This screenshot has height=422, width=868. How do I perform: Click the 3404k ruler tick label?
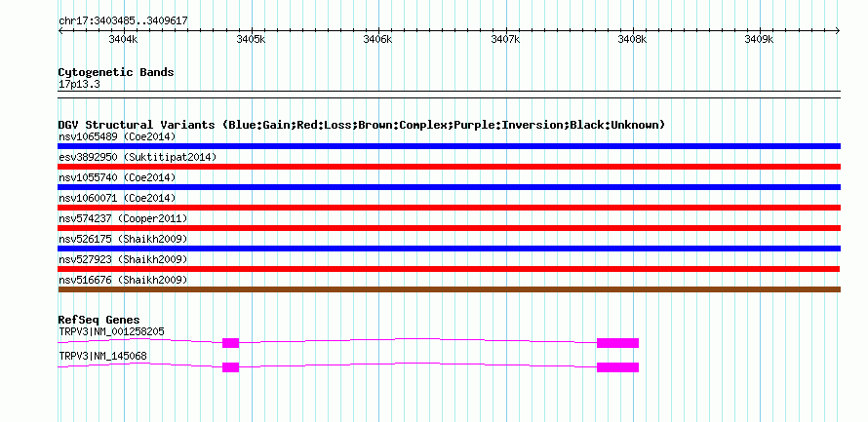[123, 40]
